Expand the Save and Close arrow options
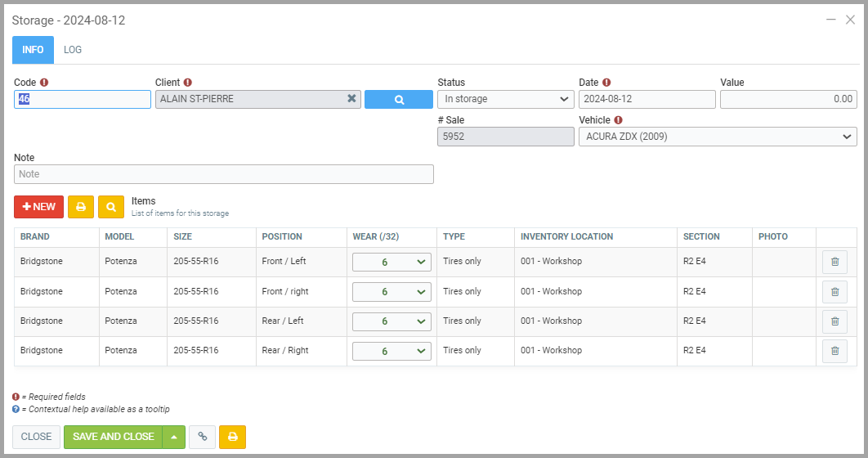 point(173,437)
